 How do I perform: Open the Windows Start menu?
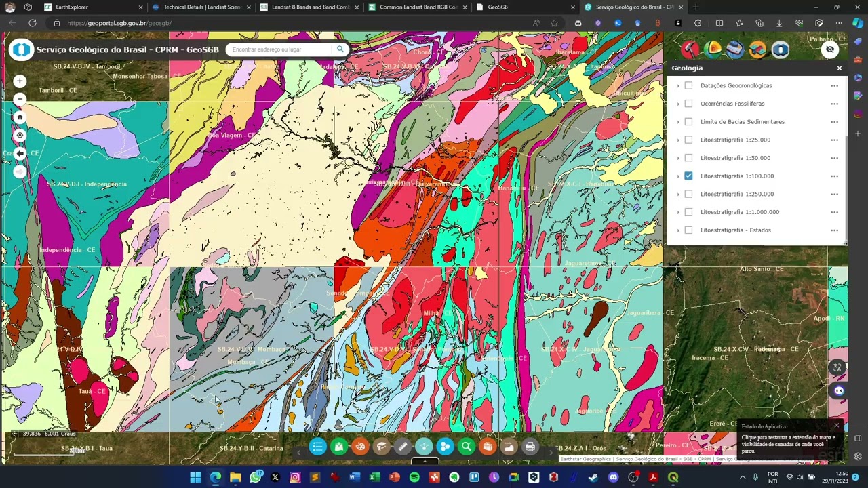(195, 478)
